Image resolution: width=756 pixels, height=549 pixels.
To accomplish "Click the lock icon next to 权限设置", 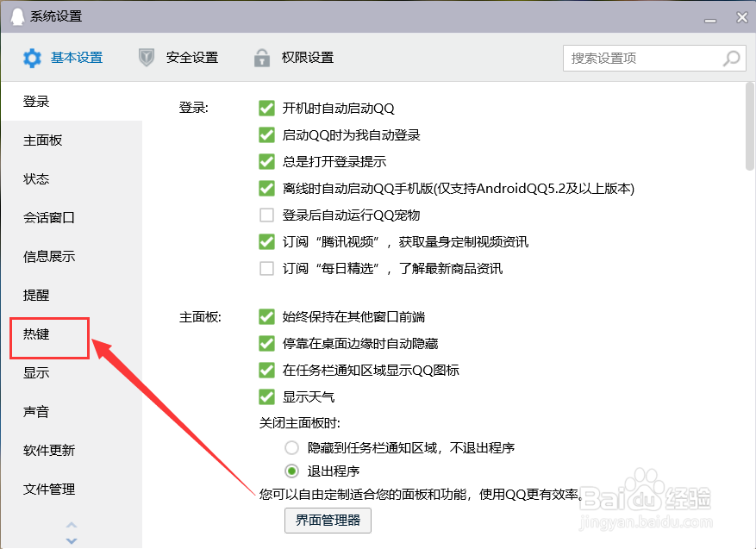I will (x=261, y=57).
